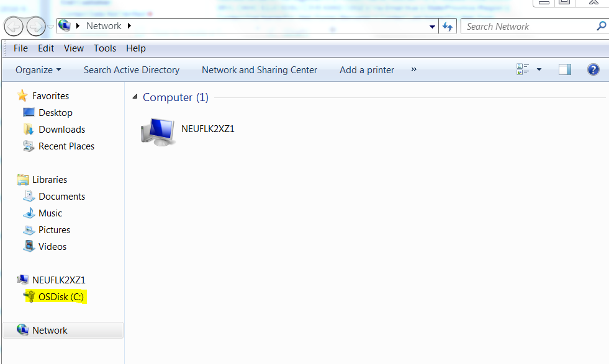Screen dimensions: 609x364
Task: Click the Downloads folder icon
Action: [x=29, y=129]
